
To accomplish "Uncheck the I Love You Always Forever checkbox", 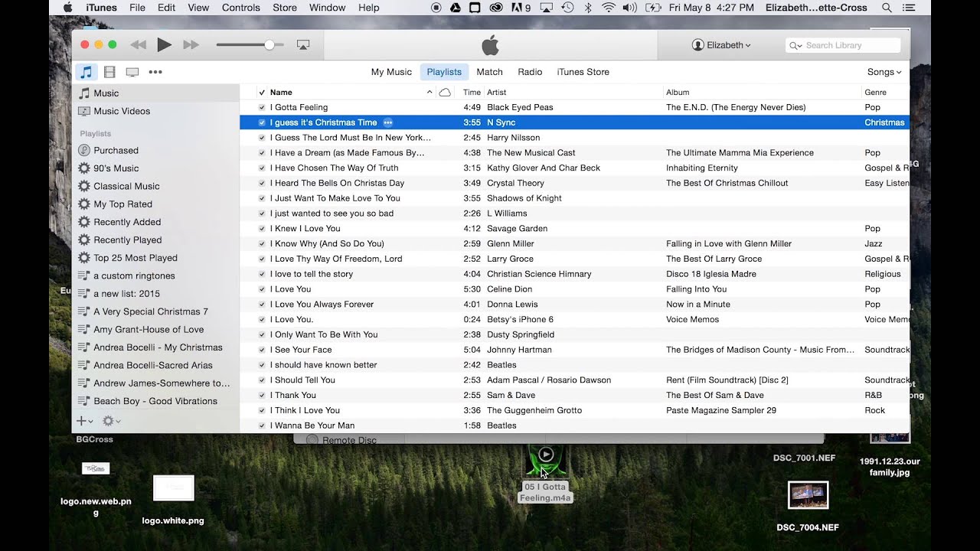I will pos(262,305).
